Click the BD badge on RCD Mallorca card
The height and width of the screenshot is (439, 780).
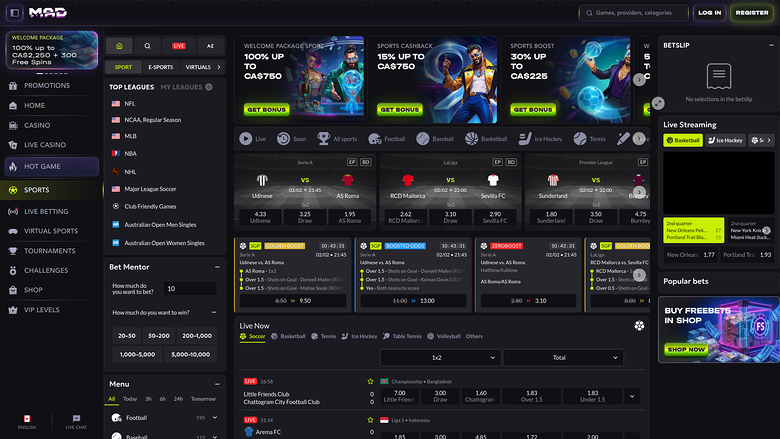click(511, 162)
